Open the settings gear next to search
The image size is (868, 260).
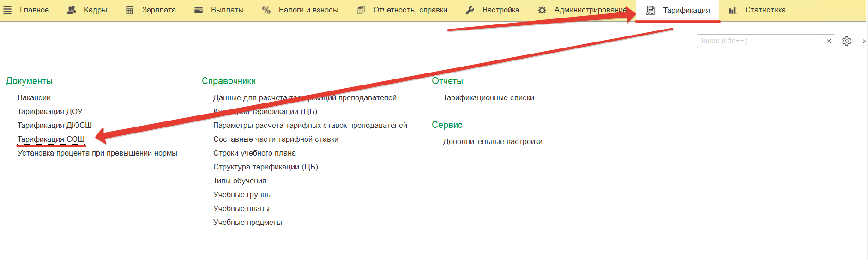[847, 41]
